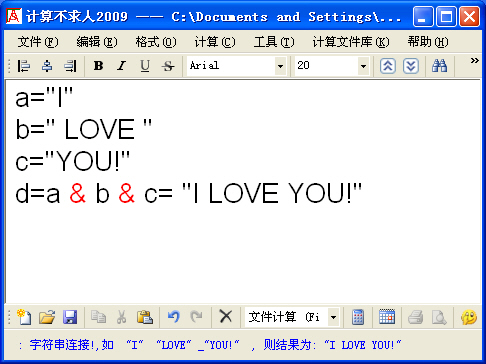Create a new document icon
Screen dimensions: 486x364
24,317
